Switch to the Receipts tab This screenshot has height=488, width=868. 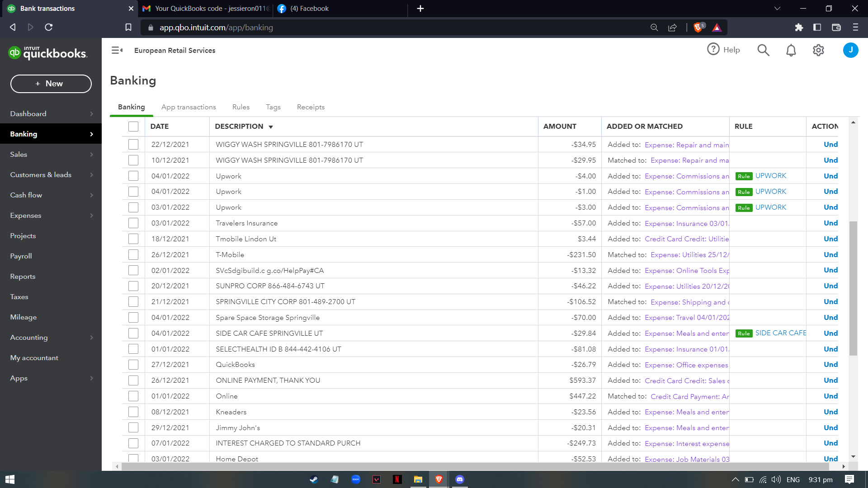click(x=311, y=107)
